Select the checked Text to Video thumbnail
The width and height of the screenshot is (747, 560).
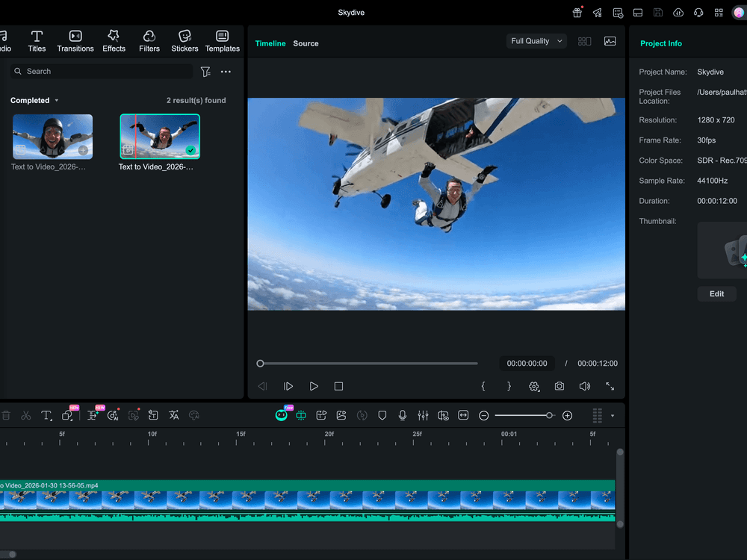click(159, 137)
